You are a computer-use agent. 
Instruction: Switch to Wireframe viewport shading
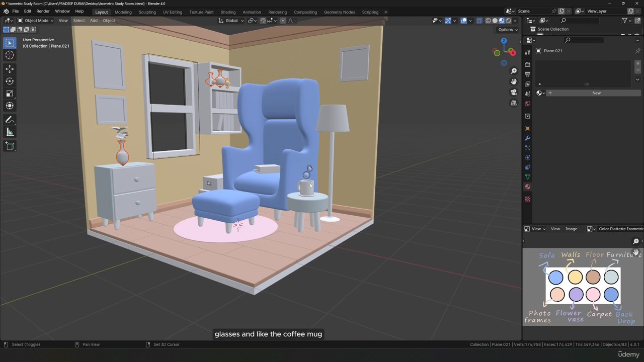pos(488,21)
